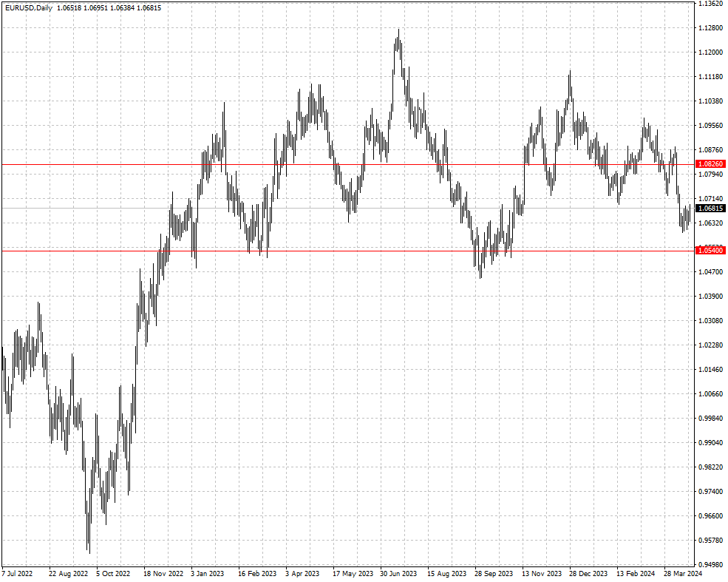The width and height of the screenshot is (728, 582).
Task: Click the 13 Feb 2024 date label
Action: tap(636, 574)
